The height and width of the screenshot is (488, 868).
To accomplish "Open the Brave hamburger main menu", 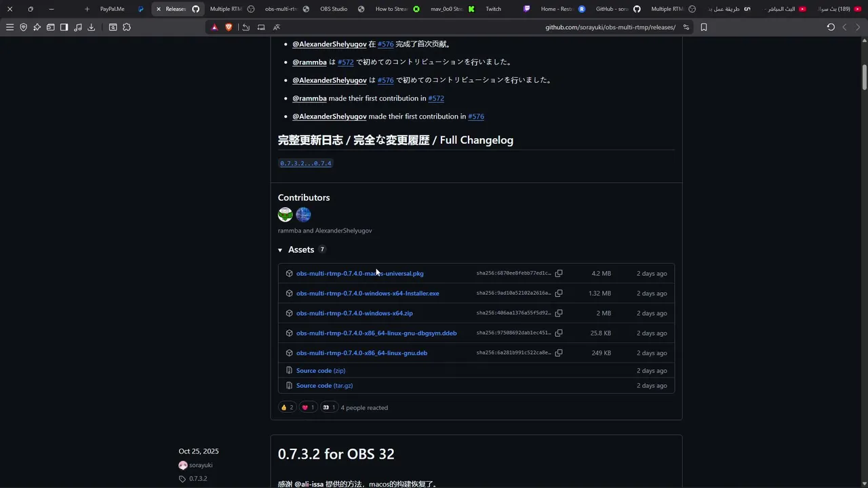I will click(x=9, y=27).
